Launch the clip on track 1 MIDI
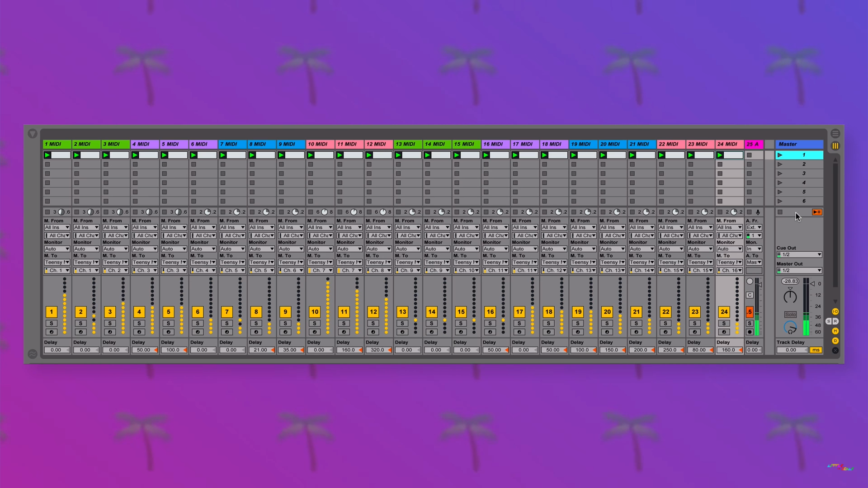 click(x=47, y=155)
